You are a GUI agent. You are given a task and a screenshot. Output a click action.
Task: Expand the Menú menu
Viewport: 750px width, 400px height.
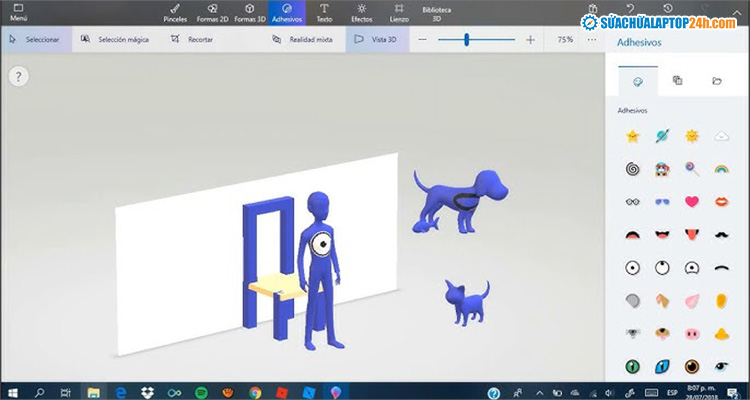(x=18, y=11)
